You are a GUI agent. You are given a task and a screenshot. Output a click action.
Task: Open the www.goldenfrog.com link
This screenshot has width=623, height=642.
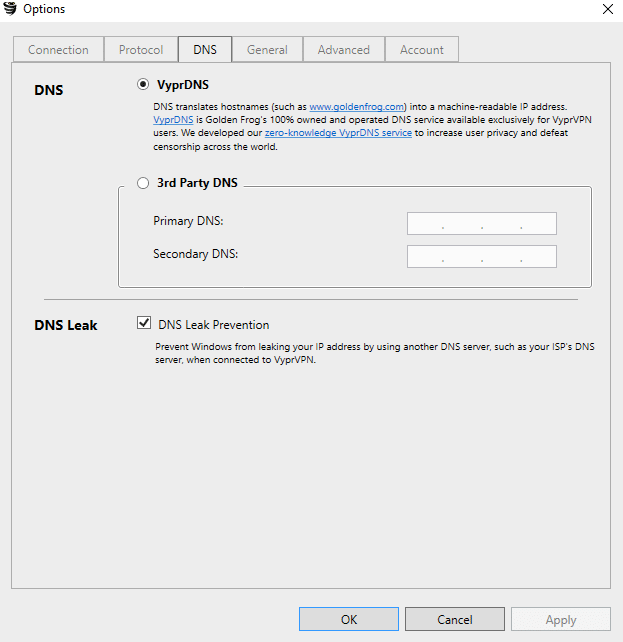pos(357,107)
